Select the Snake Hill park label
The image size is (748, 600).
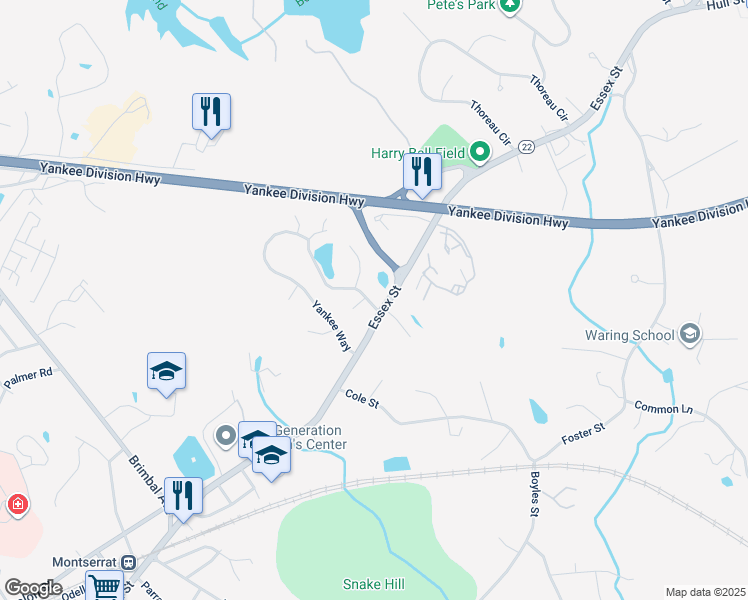[x=374, y=584]
